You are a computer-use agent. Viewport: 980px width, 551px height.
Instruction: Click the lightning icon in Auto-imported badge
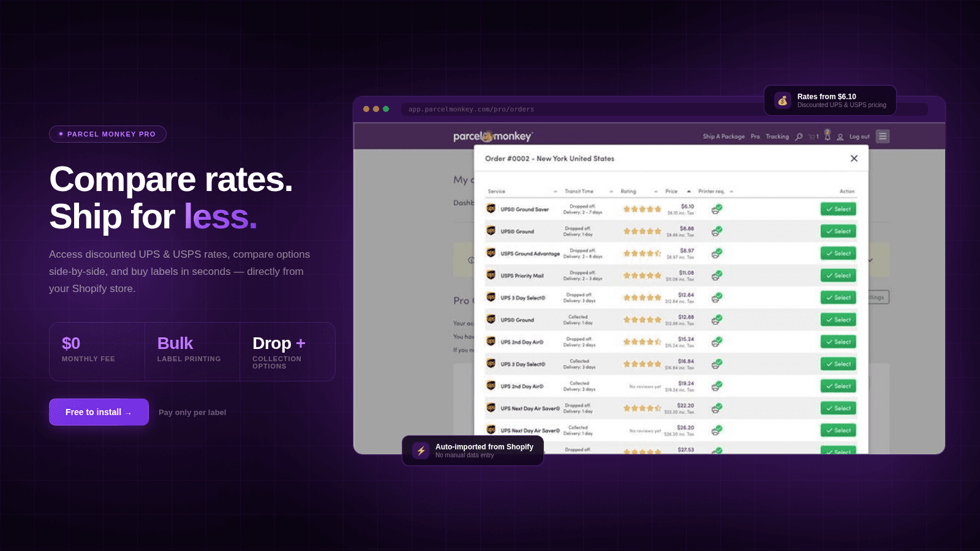[421, 451]
